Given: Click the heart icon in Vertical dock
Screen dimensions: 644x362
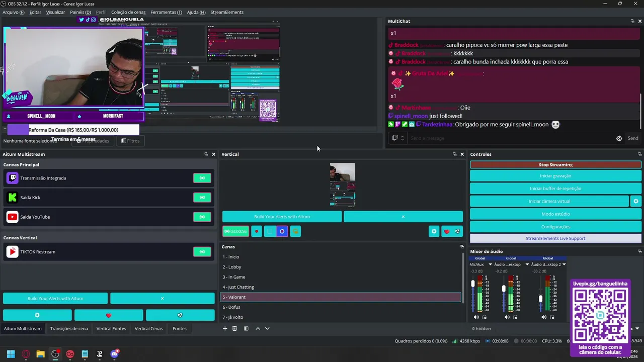Looking at the screenshot, I should point(446,232).
